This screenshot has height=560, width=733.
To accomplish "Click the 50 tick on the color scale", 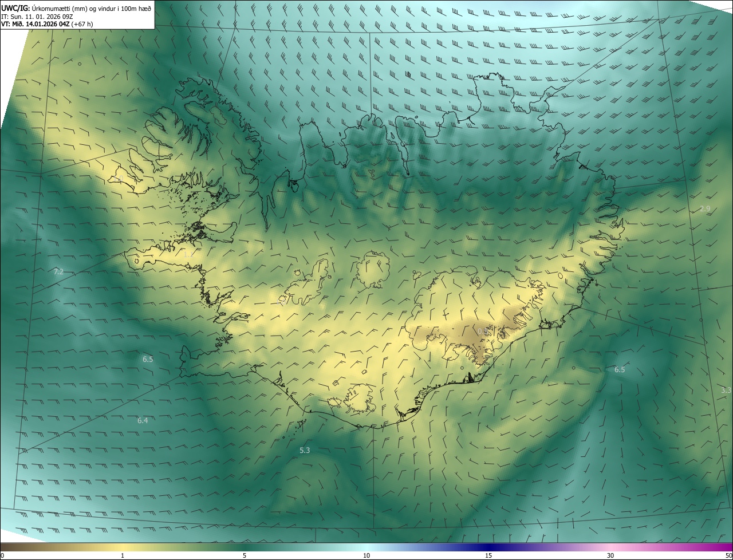I will point(728,555).
